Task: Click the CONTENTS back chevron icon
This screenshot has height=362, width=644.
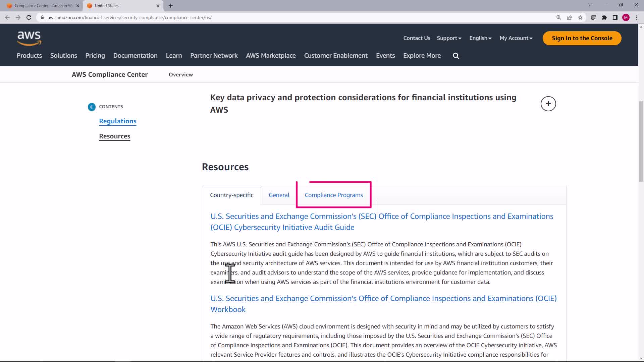Action: [x=92, y=107]
